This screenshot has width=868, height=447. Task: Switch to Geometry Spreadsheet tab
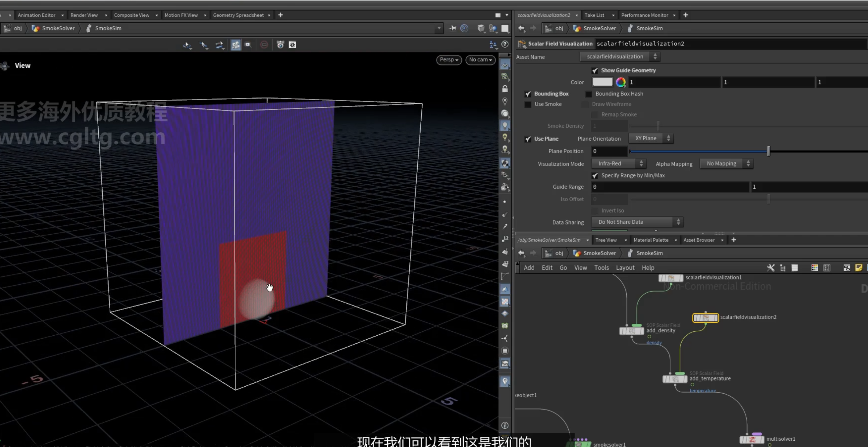point(238,15)
